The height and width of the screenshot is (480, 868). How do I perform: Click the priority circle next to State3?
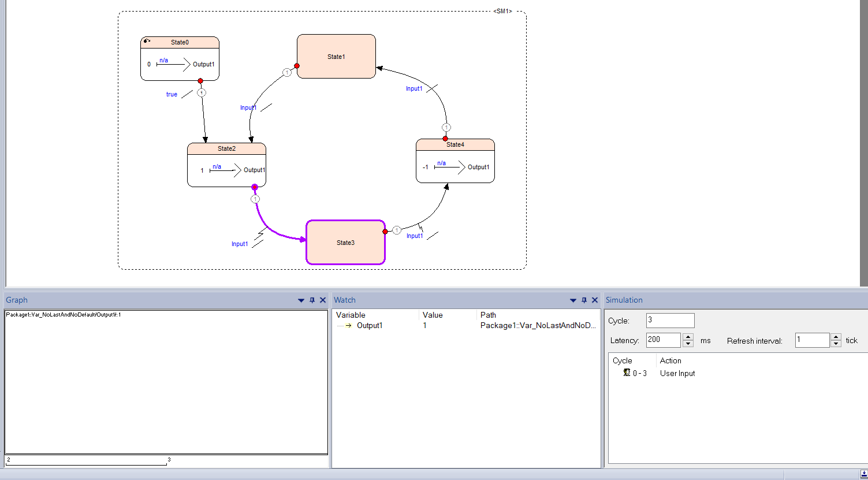coord(396,230)
